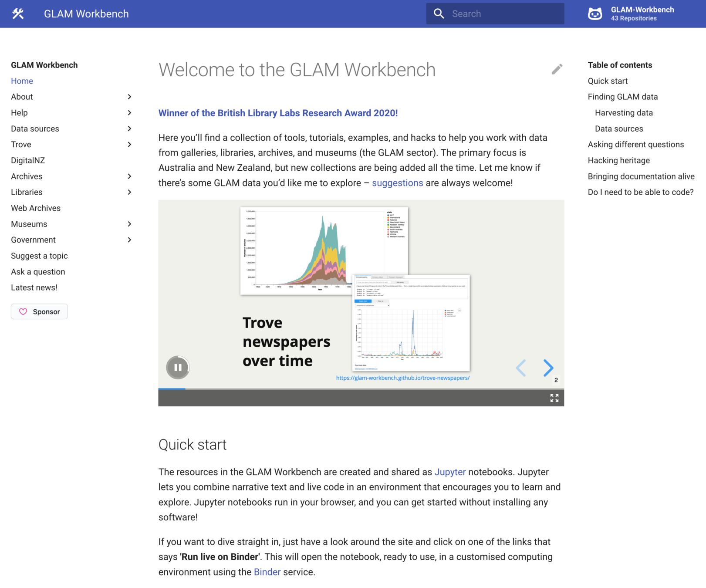Jump to Harvesting data in contents
Image resolution: width=706 pixels, height=588 pixels.
click(x=624, y=113)
